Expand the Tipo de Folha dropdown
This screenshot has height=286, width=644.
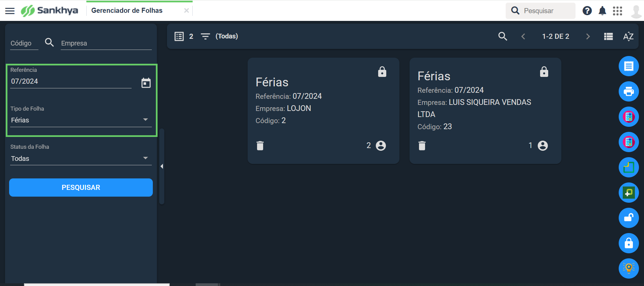[x=81, y=120]
